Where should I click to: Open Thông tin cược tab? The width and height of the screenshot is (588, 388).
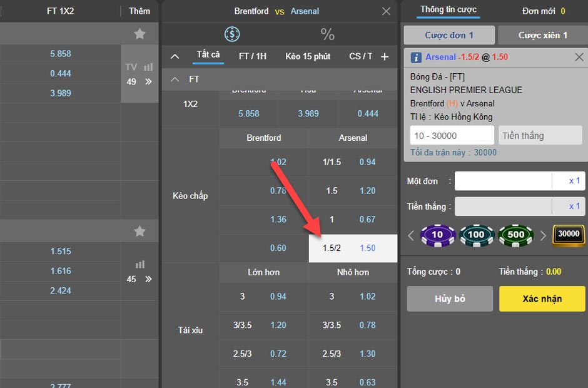pyautogui.click(x=448, y=9)
